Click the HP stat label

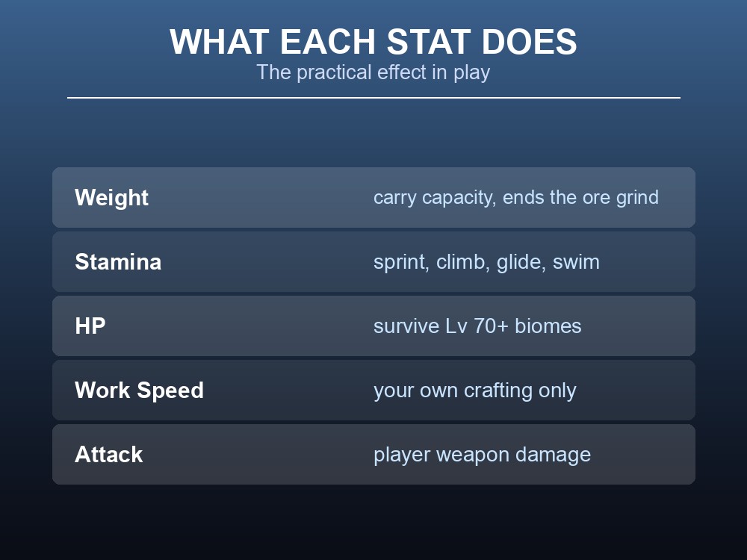coord(90,326)
